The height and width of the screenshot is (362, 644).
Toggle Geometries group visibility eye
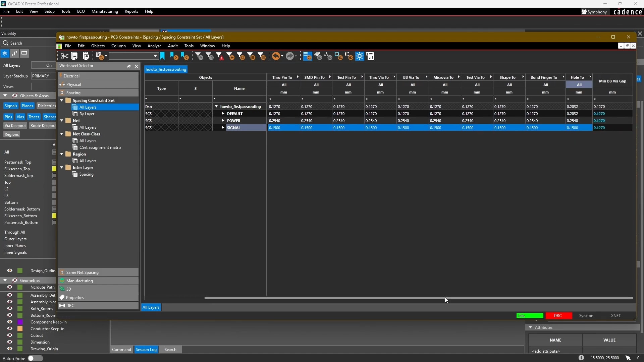15,280
